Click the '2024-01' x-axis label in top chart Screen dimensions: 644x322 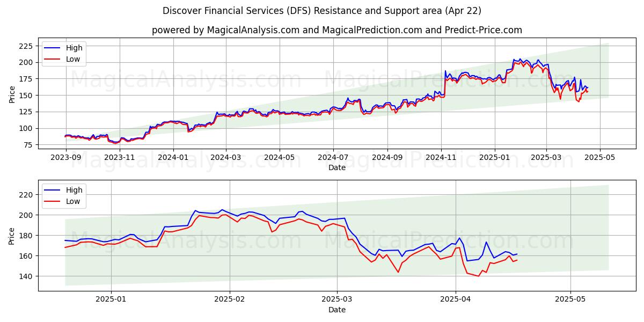pyautogui.click(x=173, y=158)
